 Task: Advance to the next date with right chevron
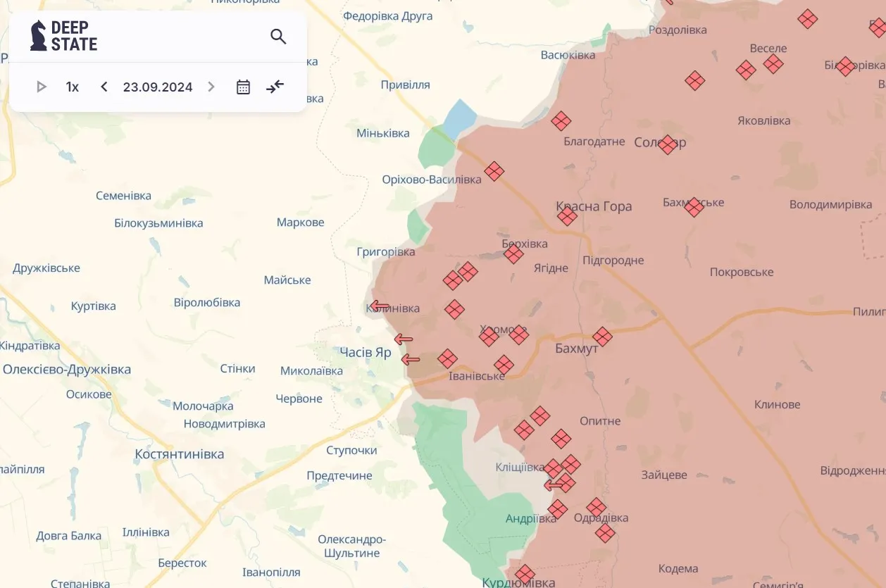pyautogui.click(x=211, y=86)
